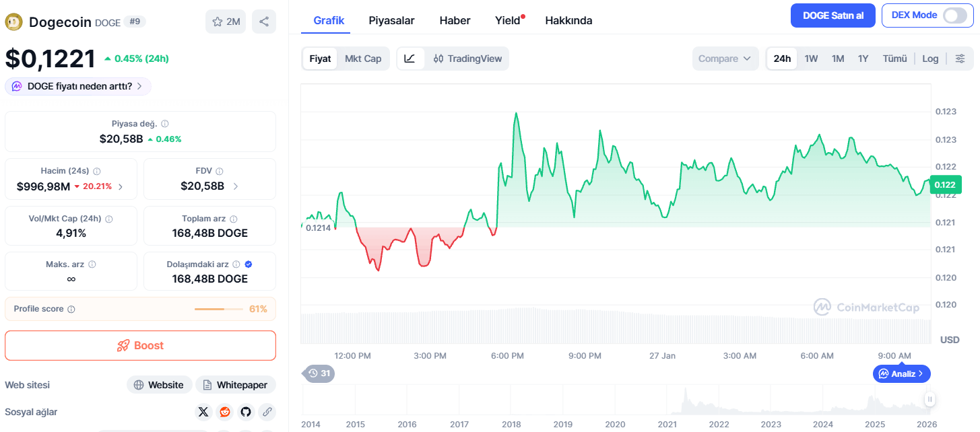The height and width of the screenshot is (432, 980).
Task: Click the 0.1214 opening price label
Action: [318, 227]
